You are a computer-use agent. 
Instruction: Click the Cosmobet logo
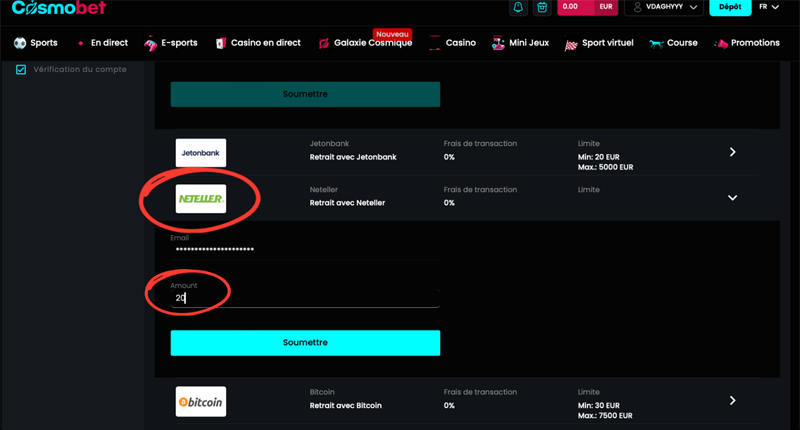coord(58,8)
